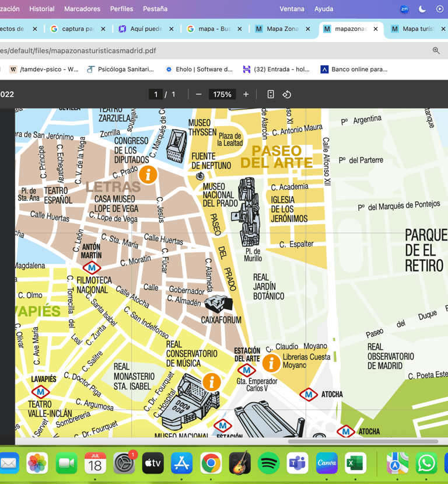Click the 175% zoom level field
Screen dimensions: 448x484
pos(222,95)
